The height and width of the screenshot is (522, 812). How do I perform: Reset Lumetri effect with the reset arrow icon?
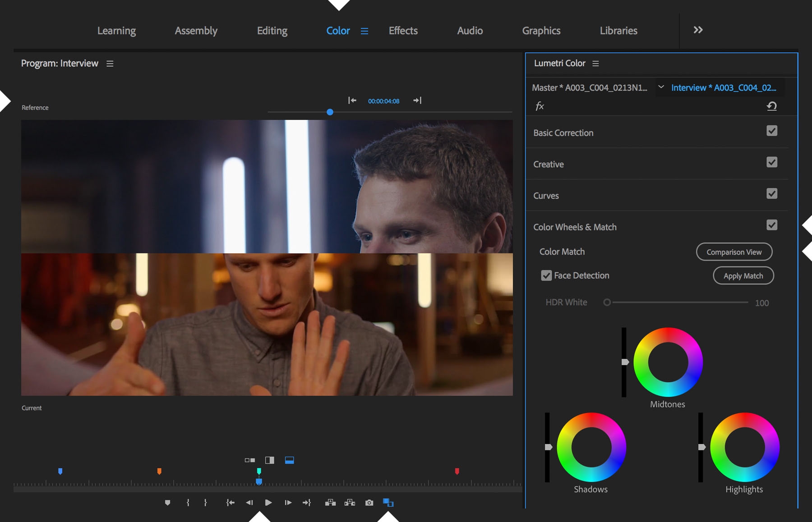771,106
